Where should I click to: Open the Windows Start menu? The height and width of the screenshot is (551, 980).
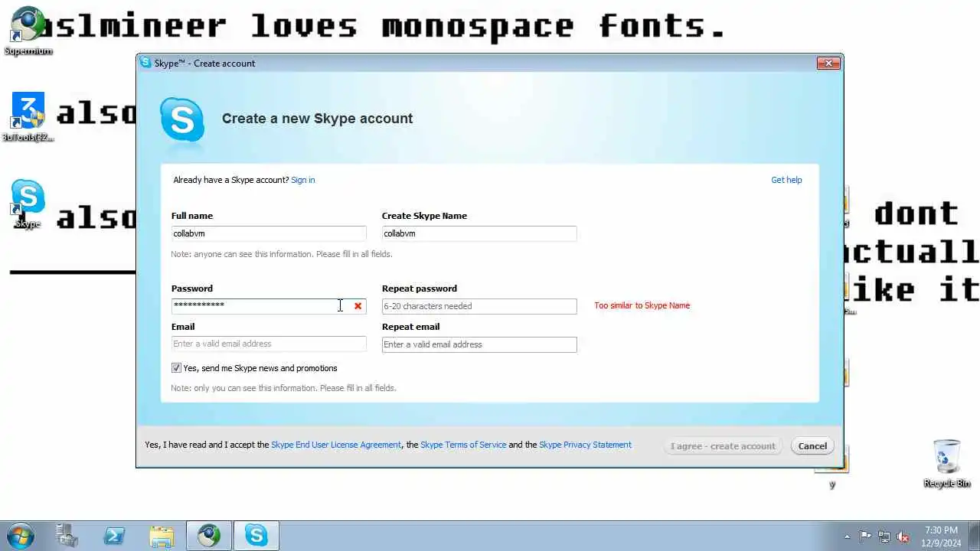[x=21, y=536]
